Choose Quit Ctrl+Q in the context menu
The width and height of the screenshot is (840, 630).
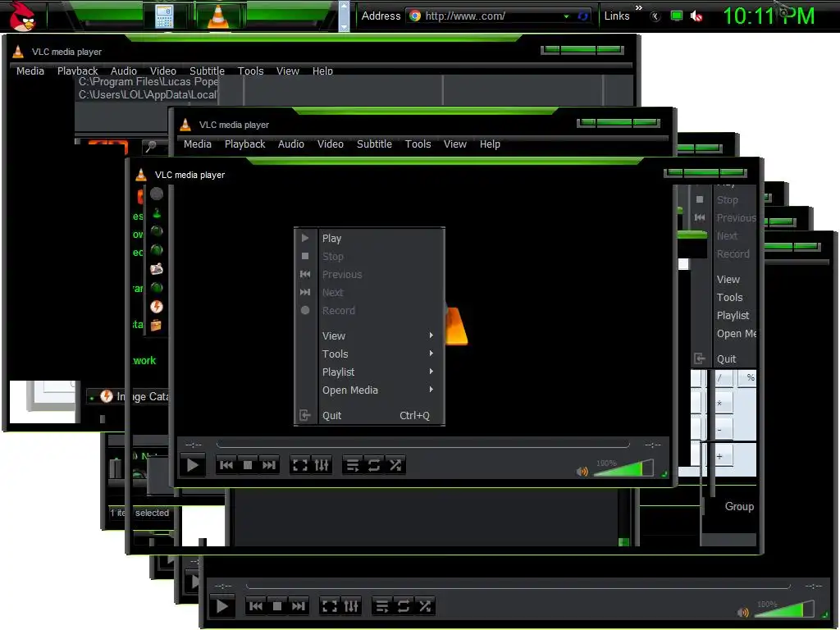click(369, 416)
